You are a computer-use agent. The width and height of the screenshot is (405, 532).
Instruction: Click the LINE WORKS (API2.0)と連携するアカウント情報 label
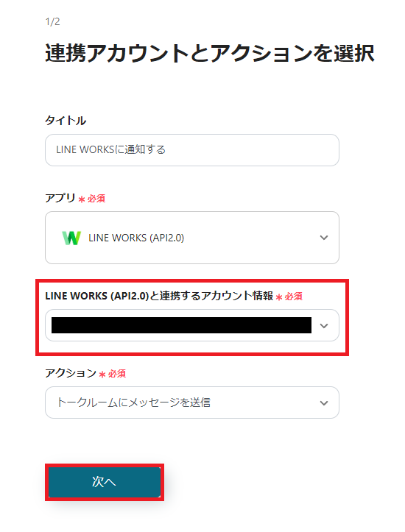[159, 296]
